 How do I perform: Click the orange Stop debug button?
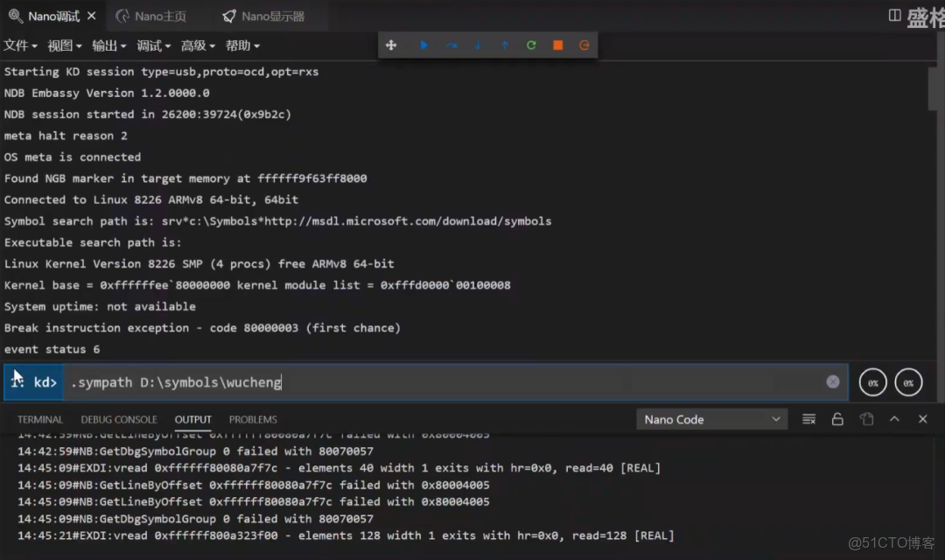click(558, 45)
